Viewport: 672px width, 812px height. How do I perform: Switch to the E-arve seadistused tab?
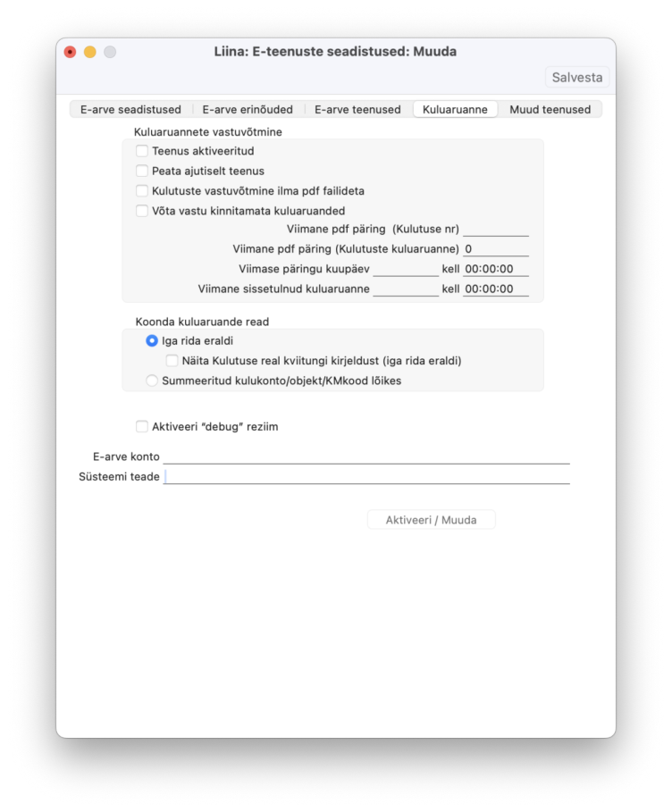130,110
